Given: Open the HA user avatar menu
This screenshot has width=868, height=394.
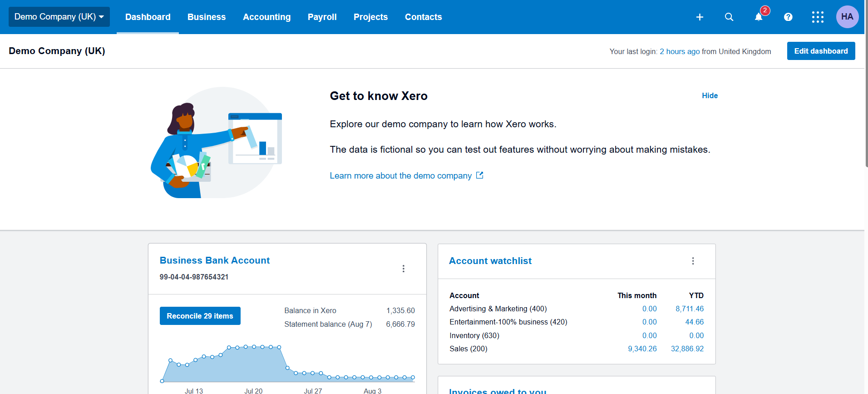Looking at the screenshot, I should (847, 17).
